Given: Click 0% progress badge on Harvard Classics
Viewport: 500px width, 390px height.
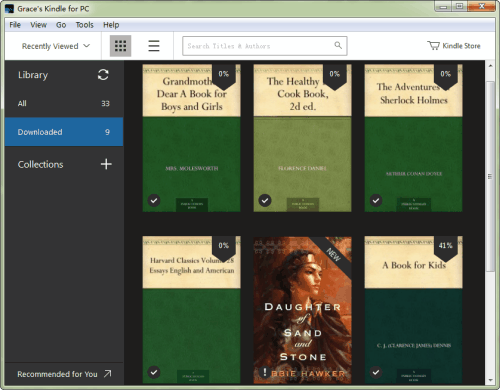Looking at the screenshot, I should pyautogui.click(x=224, y=248).
